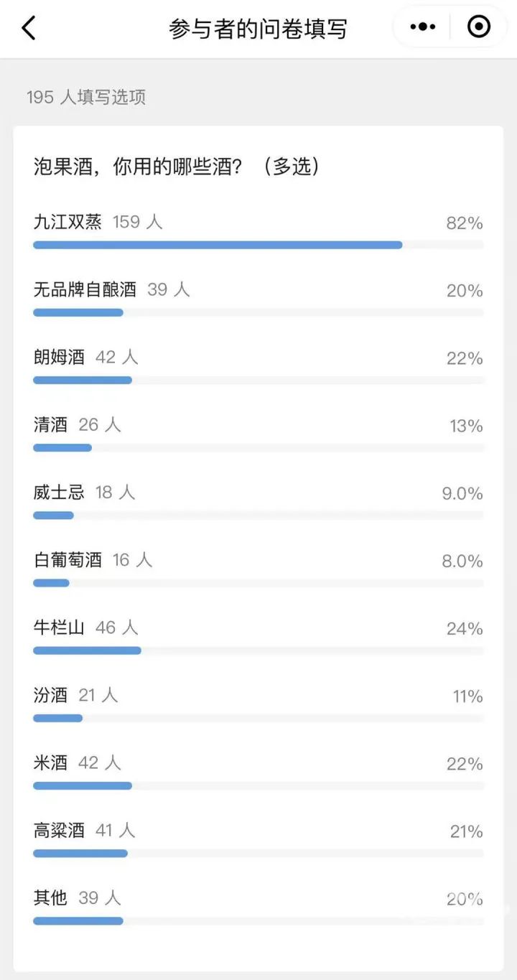517x980 pixels.
Task: Click the 朗姆酒 result bar
Action: pyautogui.click(x=83, y=380)
